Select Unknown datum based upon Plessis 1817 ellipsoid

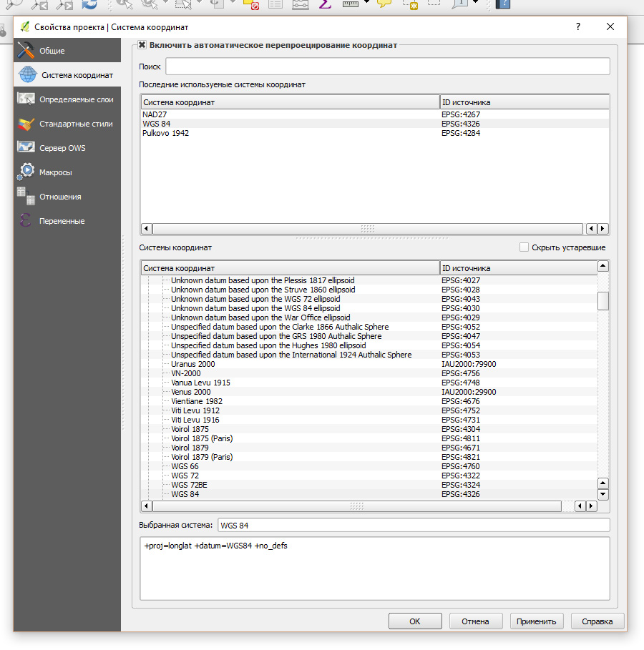coord(369,280)
